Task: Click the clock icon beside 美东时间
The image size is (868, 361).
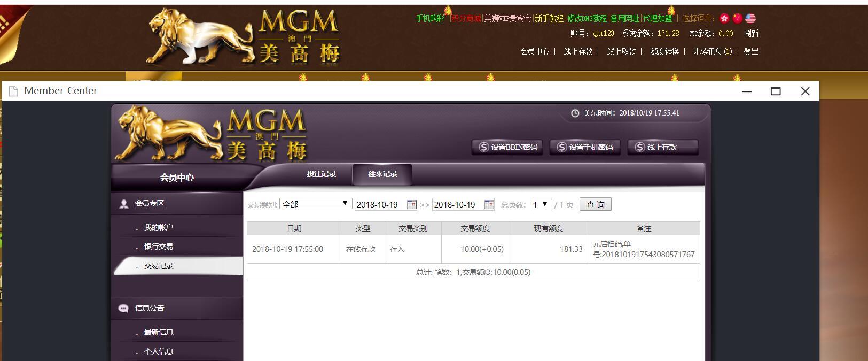Action: click(x=575, y=113)
